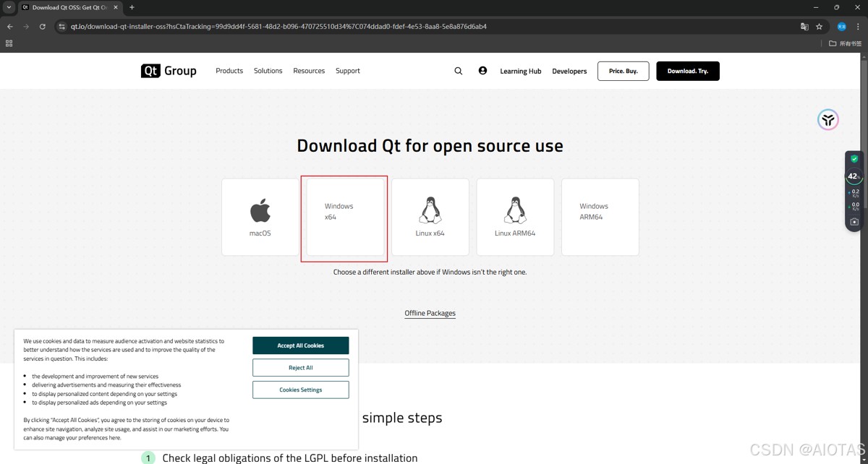Open the tab search dropdown arrow

(9, 7)
